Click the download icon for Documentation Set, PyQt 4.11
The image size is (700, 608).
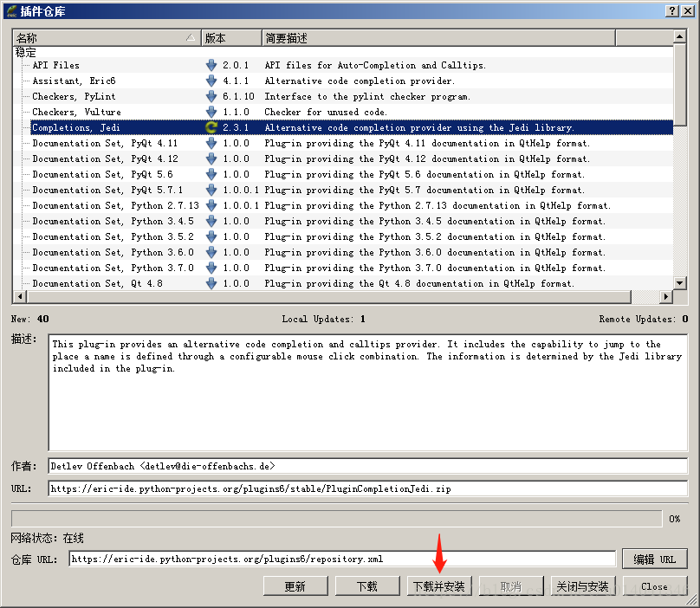coord(211,143)
